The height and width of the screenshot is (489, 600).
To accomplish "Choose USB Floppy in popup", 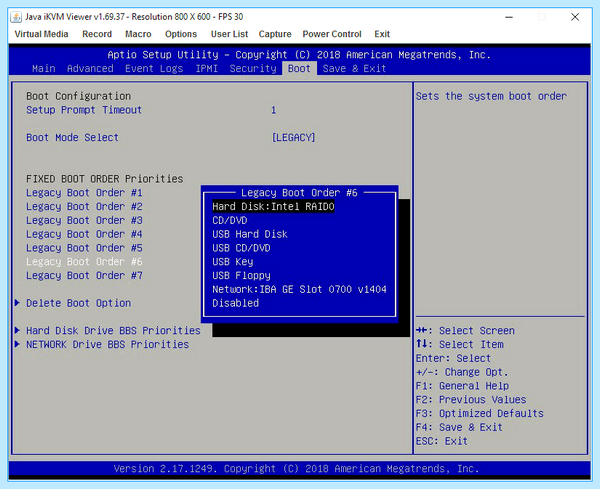I will 241,275.
